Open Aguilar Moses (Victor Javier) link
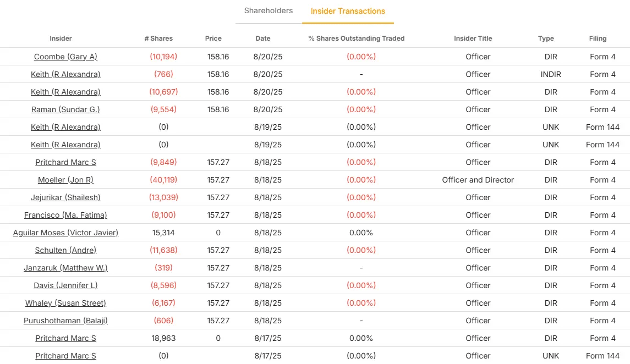This screenshot has height=364, width=630. click(65, 233)
